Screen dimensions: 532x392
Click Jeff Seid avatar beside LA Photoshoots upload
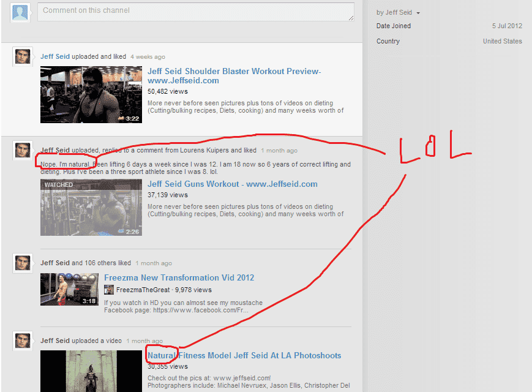(23, 341)
